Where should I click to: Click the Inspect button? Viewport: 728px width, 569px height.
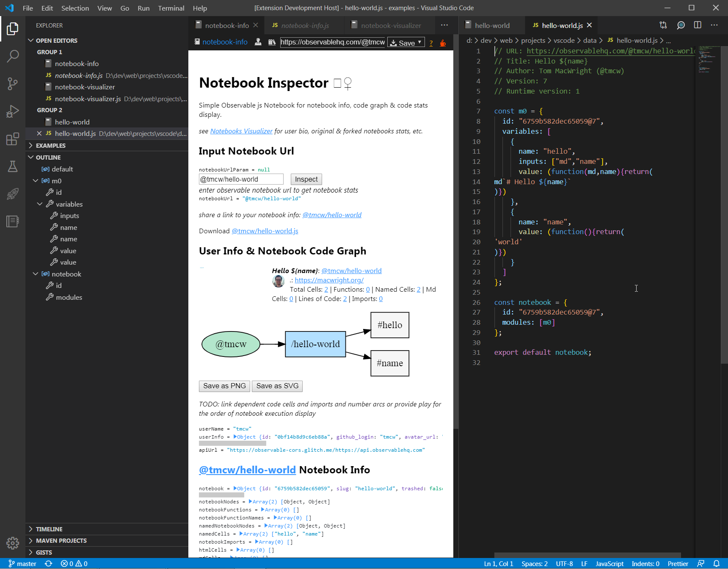coord(306,179)
